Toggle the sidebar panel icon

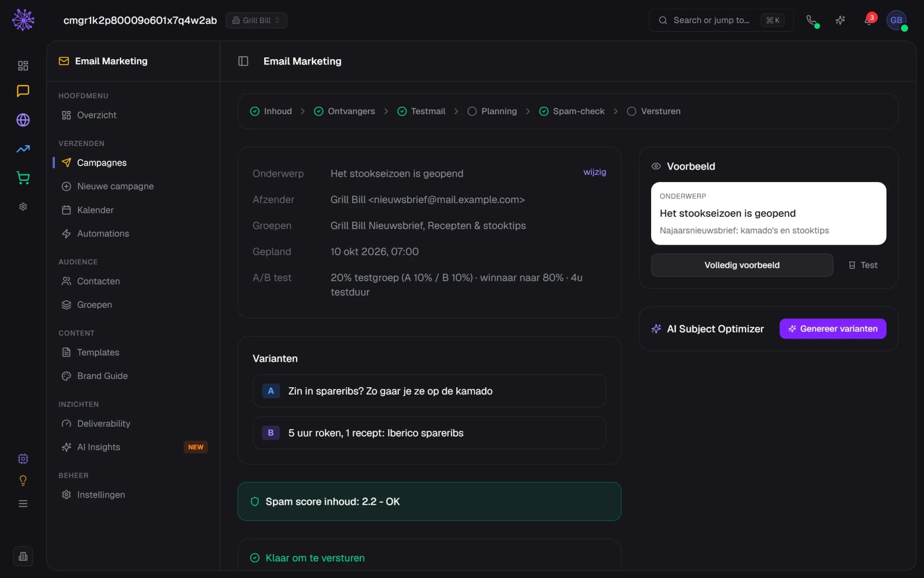coord(243,61)
